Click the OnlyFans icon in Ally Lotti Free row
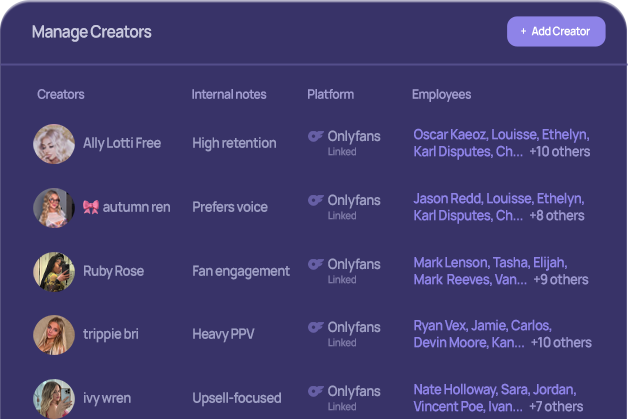628x419 pixels. 316,136
